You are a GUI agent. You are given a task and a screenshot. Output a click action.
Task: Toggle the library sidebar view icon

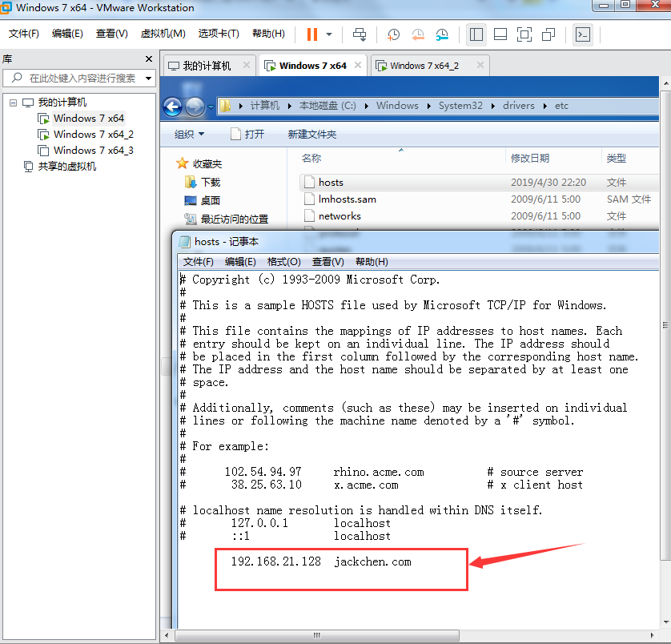[x=476, y=34]
